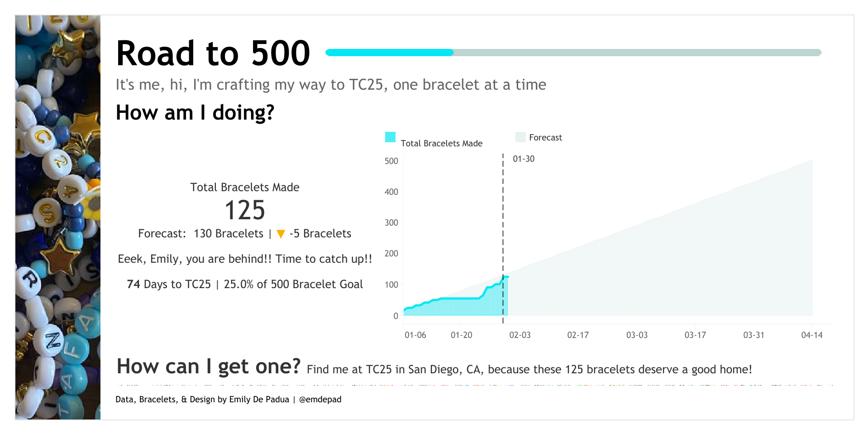Click the 02-03 x-axis date label
The image size is (868, 434).
(x=520, y=335)
